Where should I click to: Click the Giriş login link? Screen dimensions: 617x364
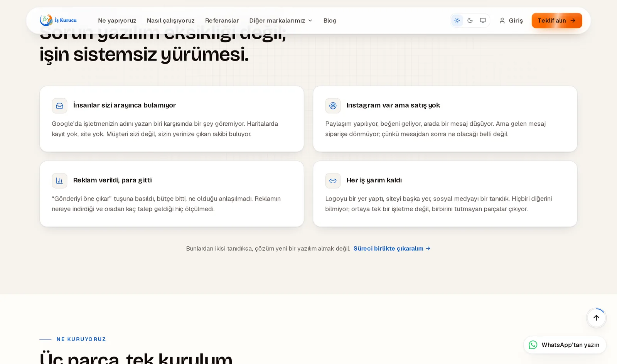pyautogui.click(x=511, y=20)
